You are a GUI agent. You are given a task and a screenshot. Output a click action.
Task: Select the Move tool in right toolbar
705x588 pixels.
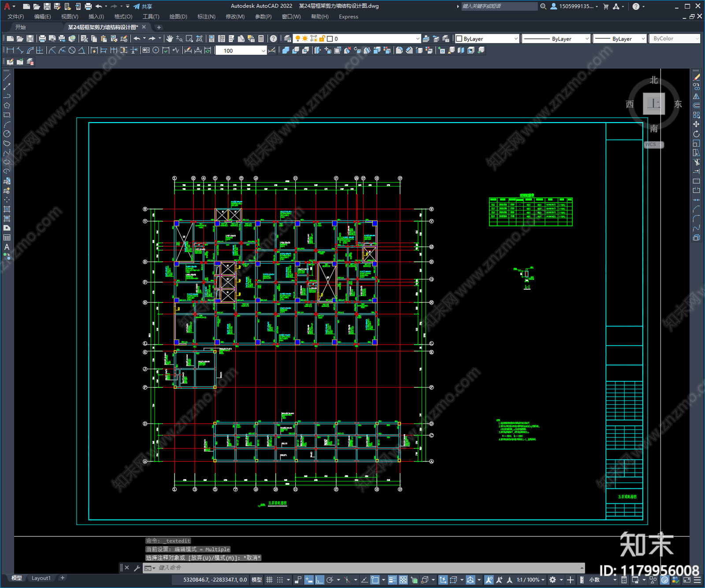coord(696,124)
